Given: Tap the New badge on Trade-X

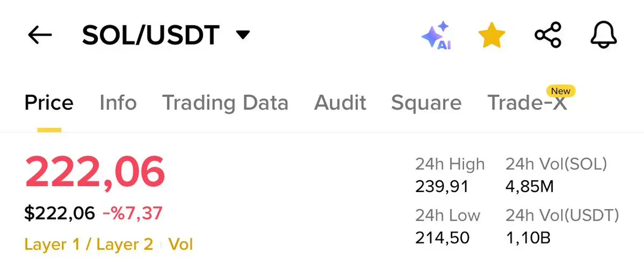Looking at the screenshot, I should tap(561, 91).
